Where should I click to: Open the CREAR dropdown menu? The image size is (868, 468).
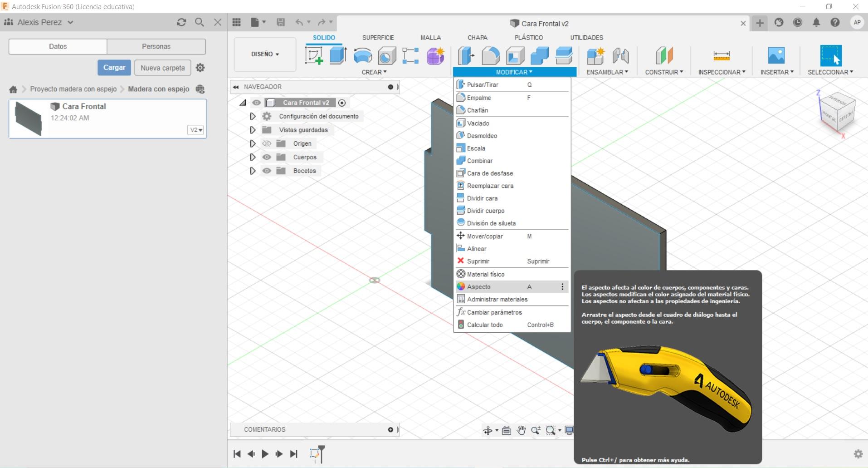pos(374,72)
